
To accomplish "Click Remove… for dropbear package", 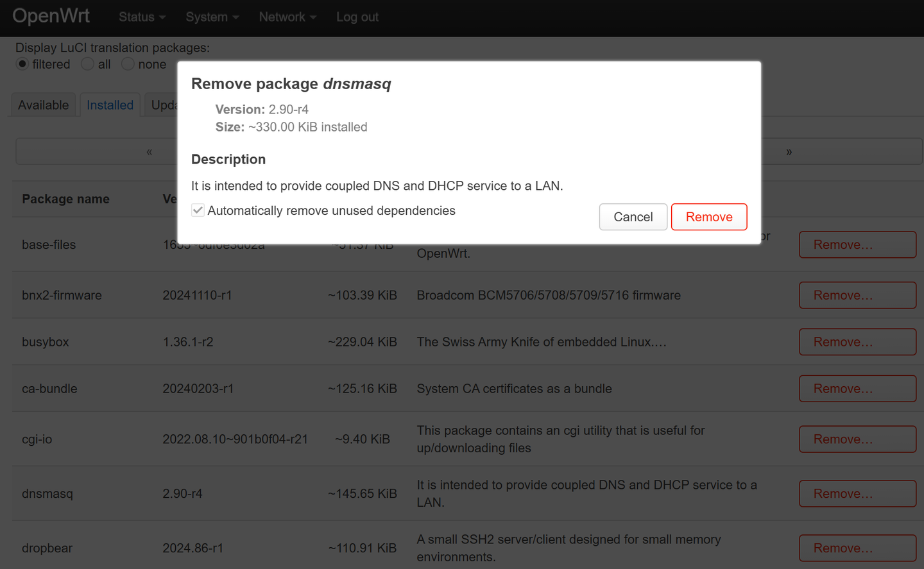I will click(857, 548).
